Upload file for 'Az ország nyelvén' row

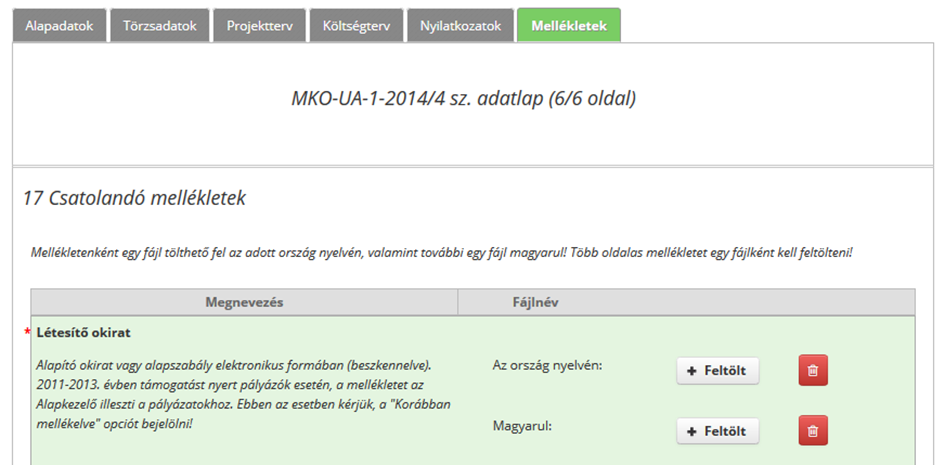pyautogui.click(x=717, y=370)
